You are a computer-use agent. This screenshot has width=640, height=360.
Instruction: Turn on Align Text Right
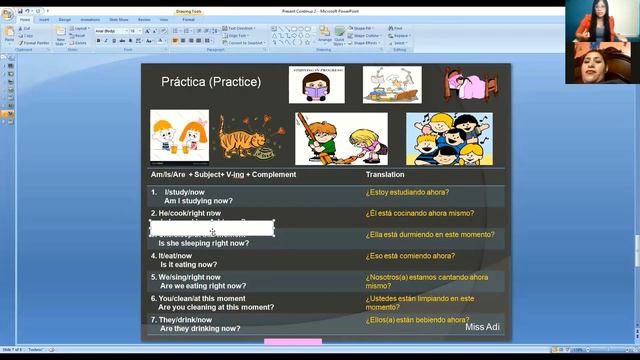(191, 41)
